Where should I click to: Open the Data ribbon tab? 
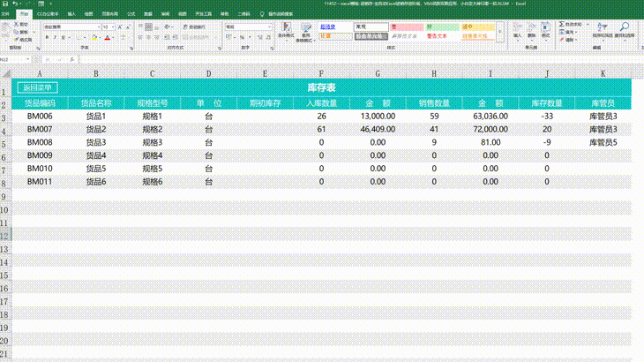coord(148,14)
